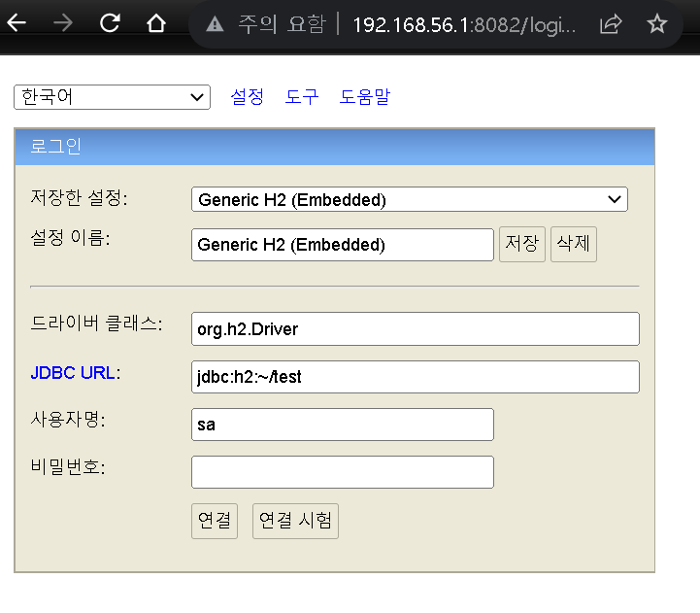This screenshot has width=700, height=613.
Task: Click the 저장한 설정: label
Action: pos(79,197)
